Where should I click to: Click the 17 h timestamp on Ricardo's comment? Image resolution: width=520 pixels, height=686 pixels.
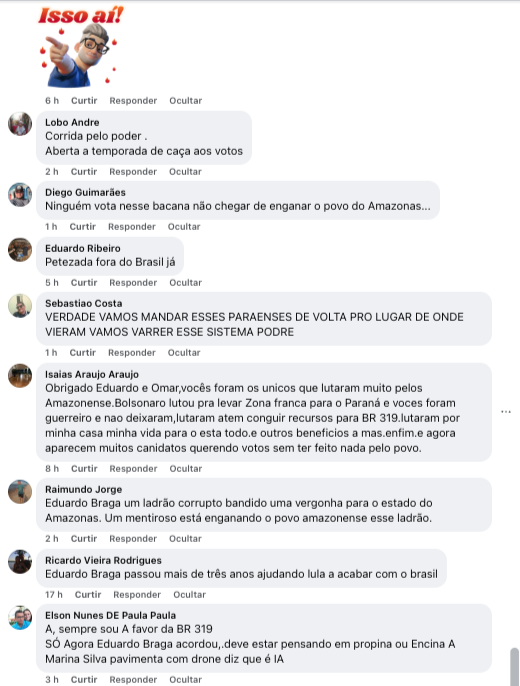(x=54, y=595)
